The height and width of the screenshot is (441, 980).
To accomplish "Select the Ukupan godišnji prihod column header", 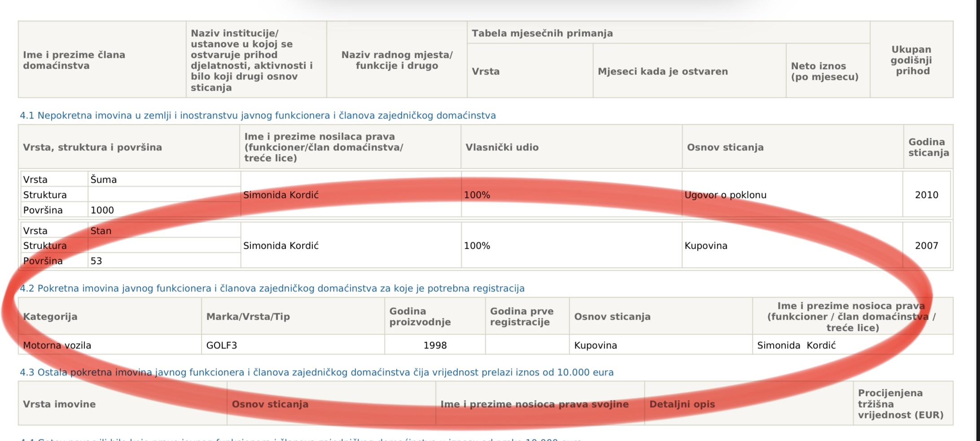I will tap(911, 60).
